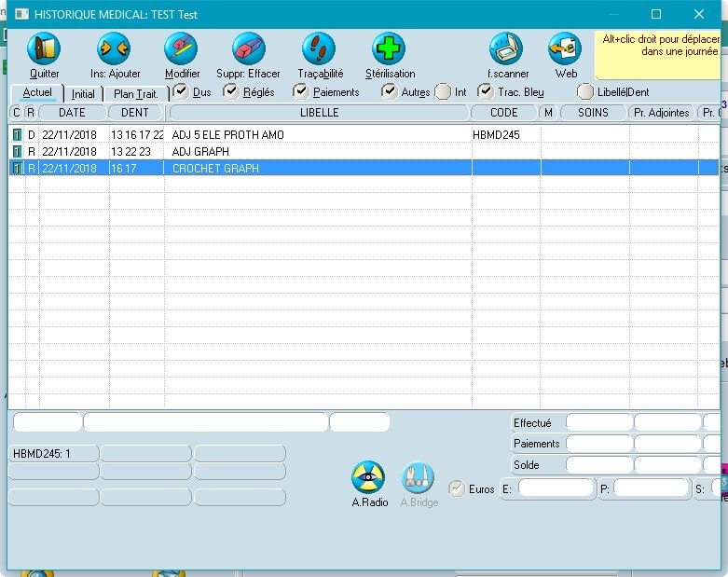Select the ADJ GRAPH entry row
Image resolution: width=728 pixels, height=577 pixels.
pyautogui.click(x=200, y=152)
